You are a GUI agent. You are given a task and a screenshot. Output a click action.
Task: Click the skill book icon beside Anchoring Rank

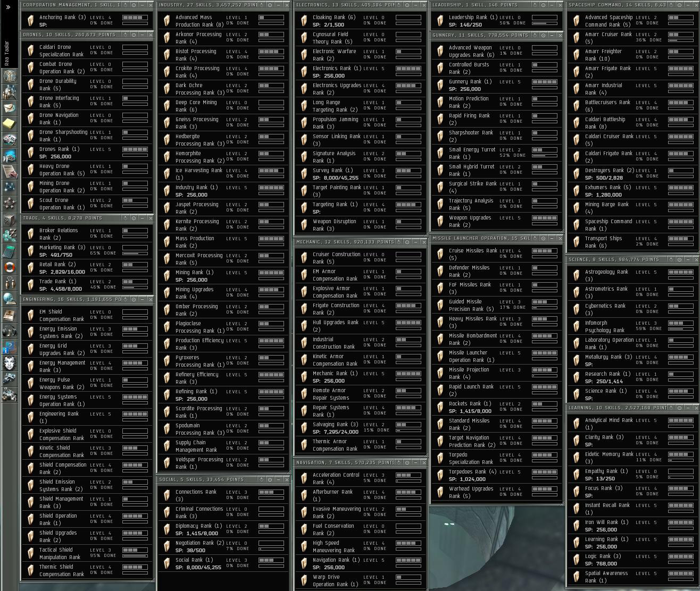(x=31, y=21)
